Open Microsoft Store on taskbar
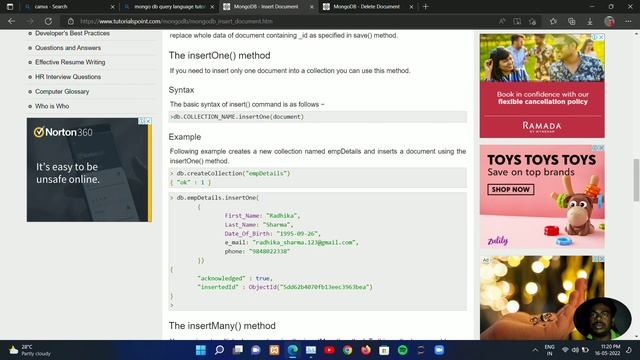The image size is (640, 360). (x=384, y=350)
